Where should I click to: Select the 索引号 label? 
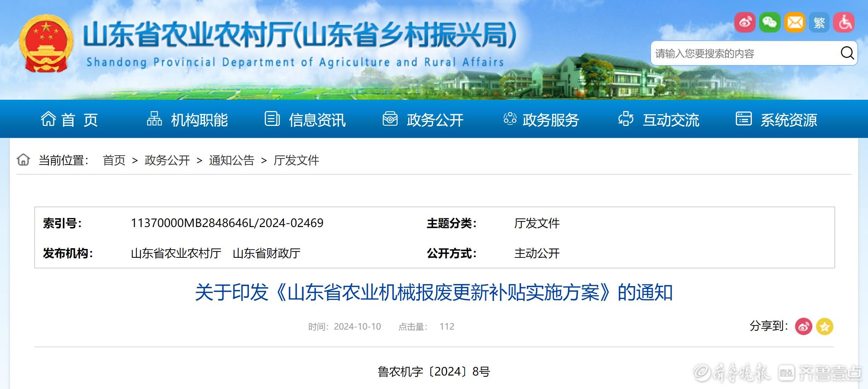[x=62, y=223]
